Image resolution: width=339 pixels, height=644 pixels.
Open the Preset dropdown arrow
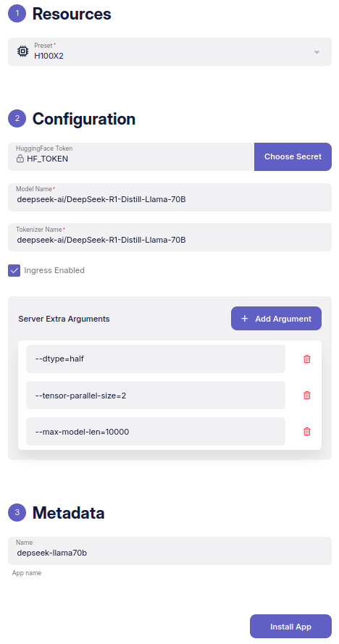coord(317,52)
